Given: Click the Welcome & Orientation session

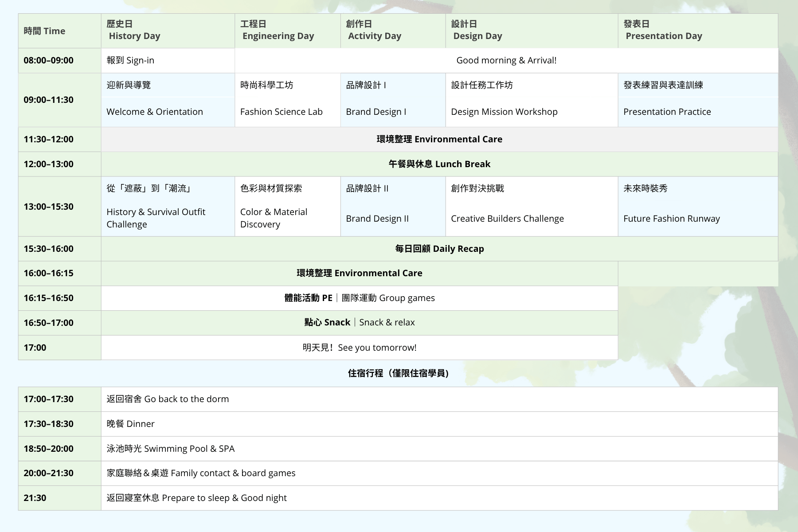Looking at the screenshot, I should tap(168, 100).
